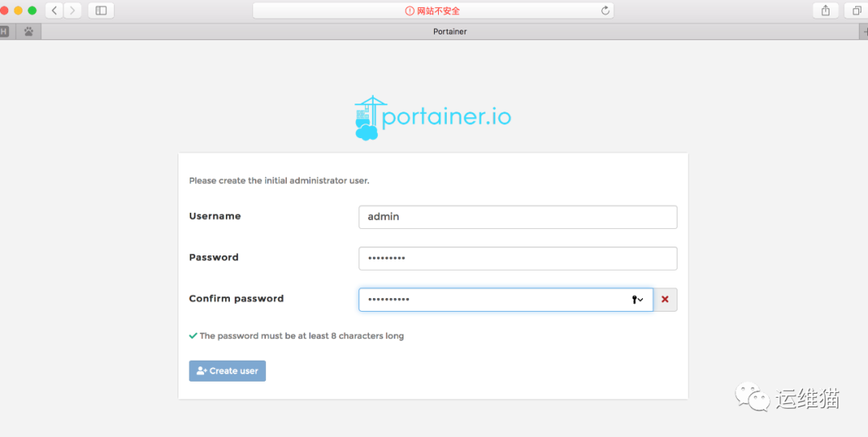Open the password key autofill dropdown
This screenshot has width=868, height=437.
click(x=637, y=300)
